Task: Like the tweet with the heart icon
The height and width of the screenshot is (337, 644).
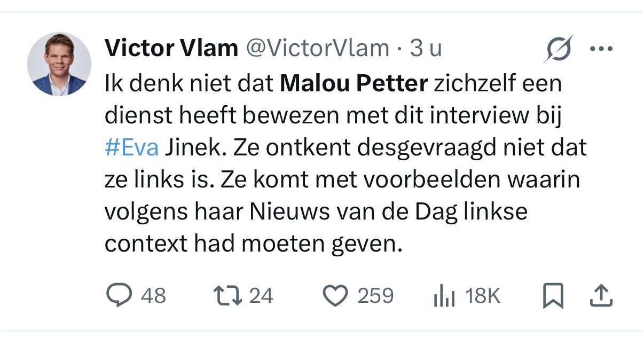Action: coord(336,296)
